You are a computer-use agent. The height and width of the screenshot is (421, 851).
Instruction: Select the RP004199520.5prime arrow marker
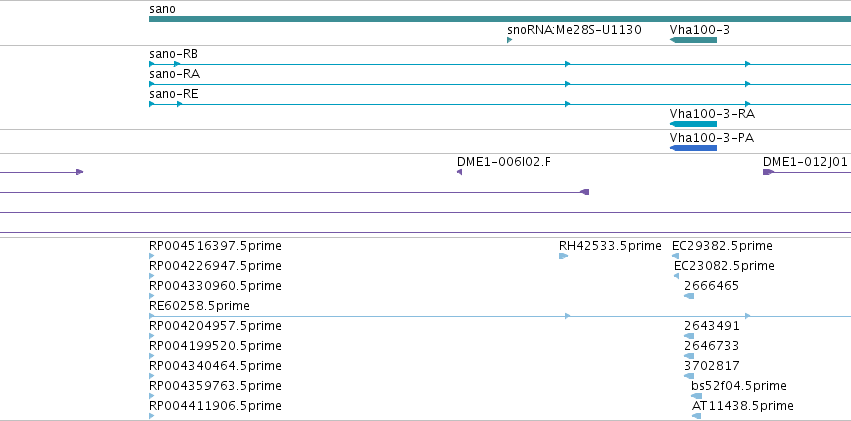[151, 356]
